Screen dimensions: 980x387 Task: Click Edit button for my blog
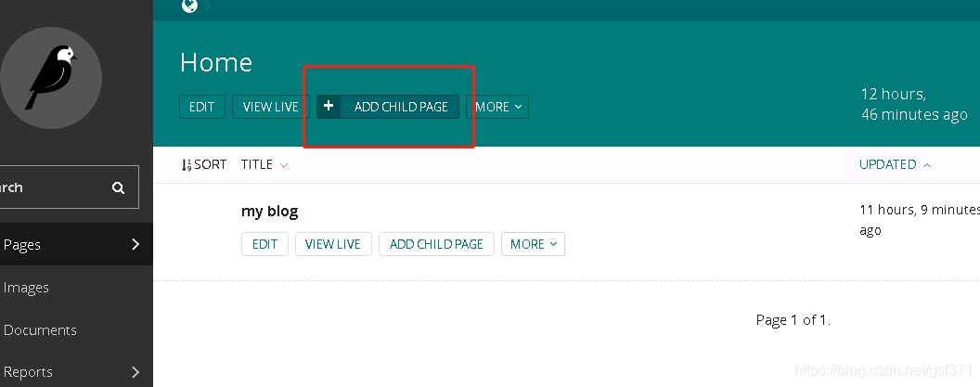pos(265,244)
